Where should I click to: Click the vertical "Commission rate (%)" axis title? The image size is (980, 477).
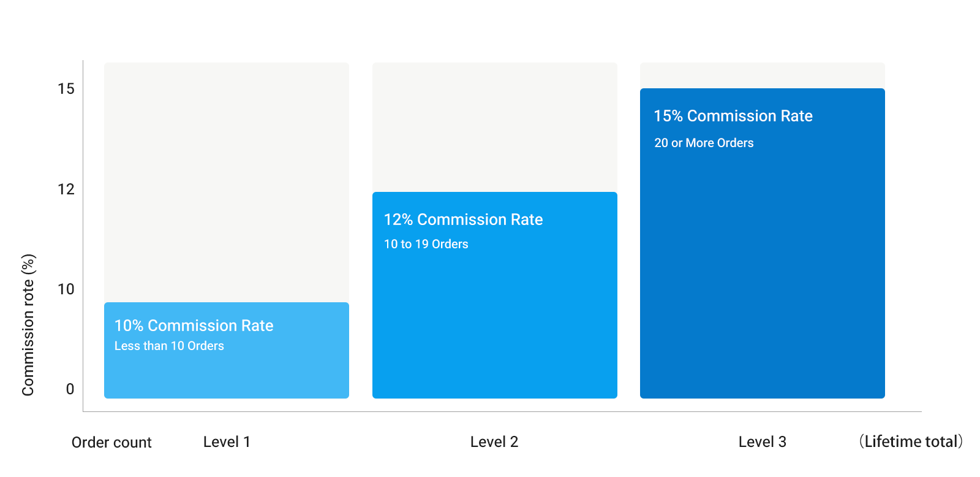pos(28,325)
